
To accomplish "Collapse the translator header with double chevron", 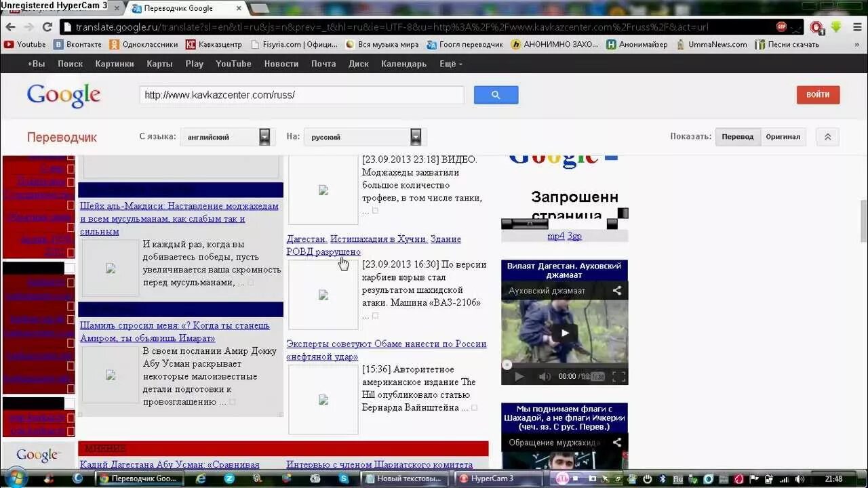I will pyautogui.click(x=828, y=137).
